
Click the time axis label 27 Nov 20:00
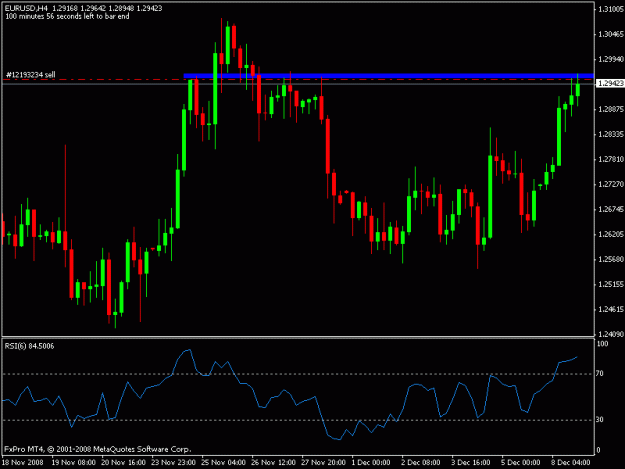pos(324,463)
